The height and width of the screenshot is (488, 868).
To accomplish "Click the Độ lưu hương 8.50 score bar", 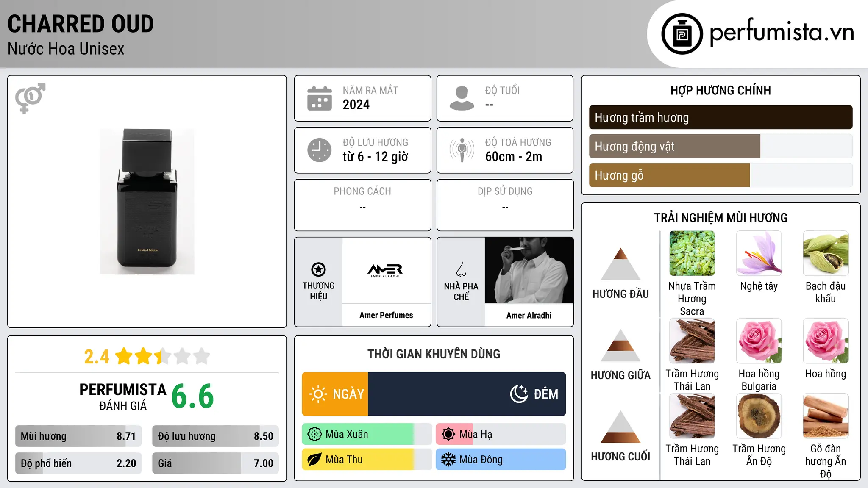I will pyautogui.click(x=216, y=436).
